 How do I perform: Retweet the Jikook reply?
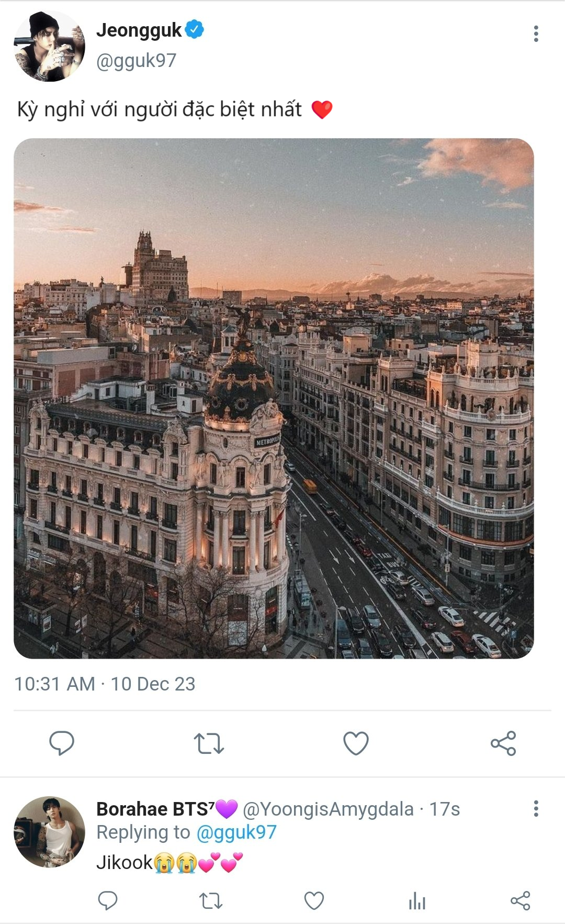pyautogui.click(x=211, y=901)
